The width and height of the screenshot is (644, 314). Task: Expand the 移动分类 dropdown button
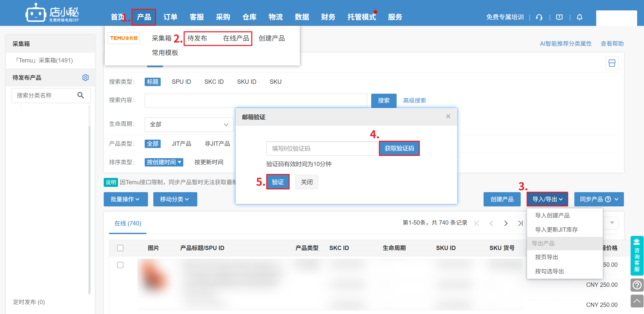tap(175, 199)
